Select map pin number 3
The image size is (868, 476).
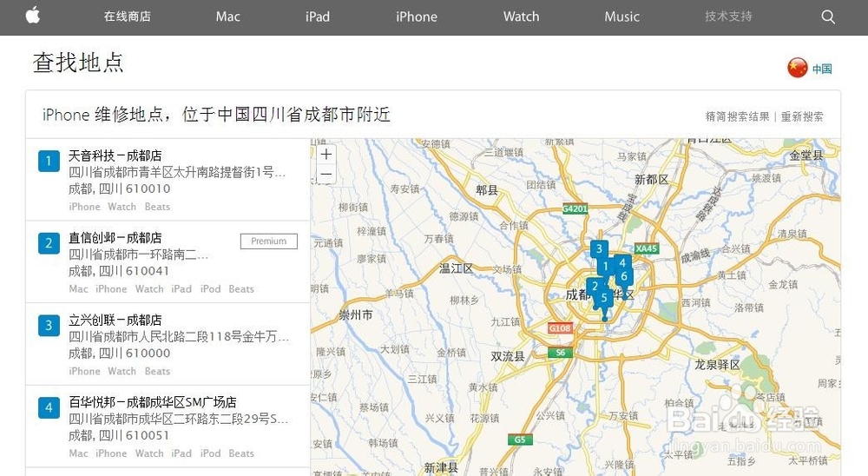click(x=599, y=249)
